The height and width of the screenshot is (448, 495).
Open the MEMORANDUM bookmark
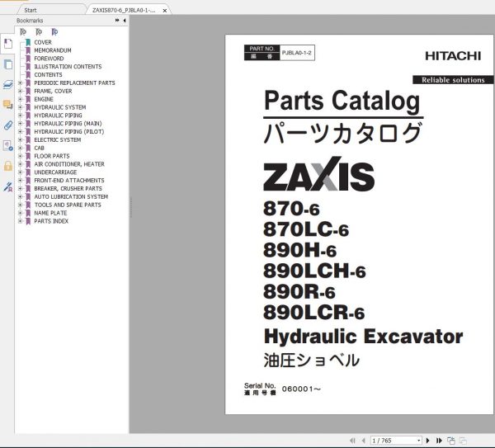pos(53,50)
